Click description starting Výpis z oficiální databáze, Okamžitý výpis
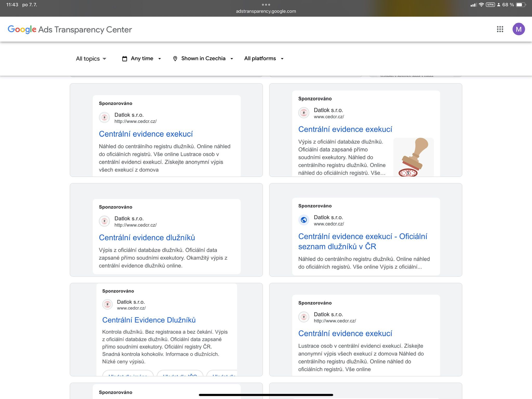This screenshot has height=399, width=532. (x=163, y=258)
